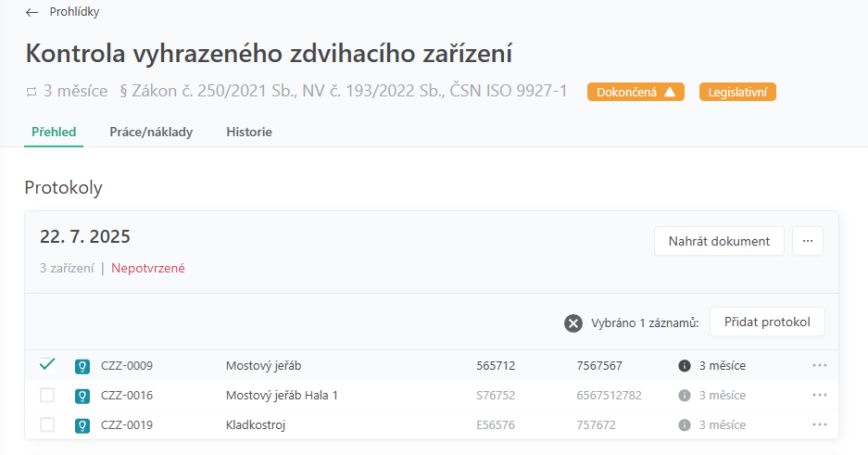Open the three-dot menu for CZZ-0009 row
The image size is (868, 455).
(x=819, y=365)
